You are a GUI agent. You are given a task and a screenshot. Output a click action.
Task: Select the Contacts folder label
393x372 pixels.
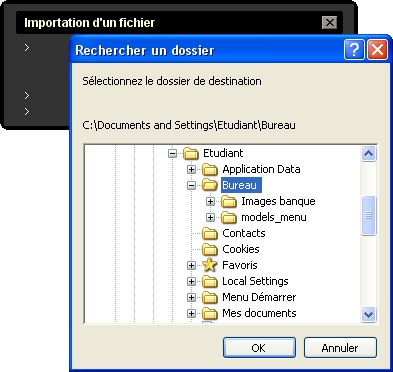tap(244, 233)
